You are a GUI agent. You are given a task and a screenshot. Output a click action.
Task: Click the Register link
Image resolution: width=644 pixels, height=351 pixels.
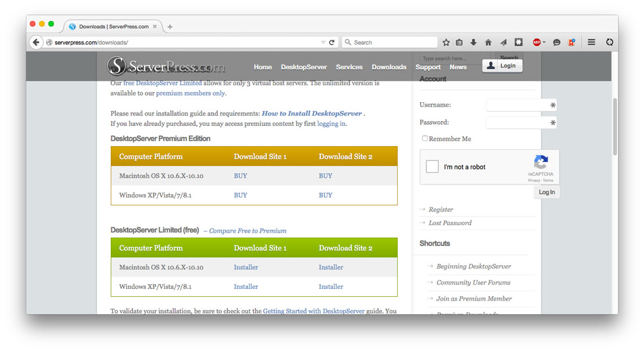441,209
